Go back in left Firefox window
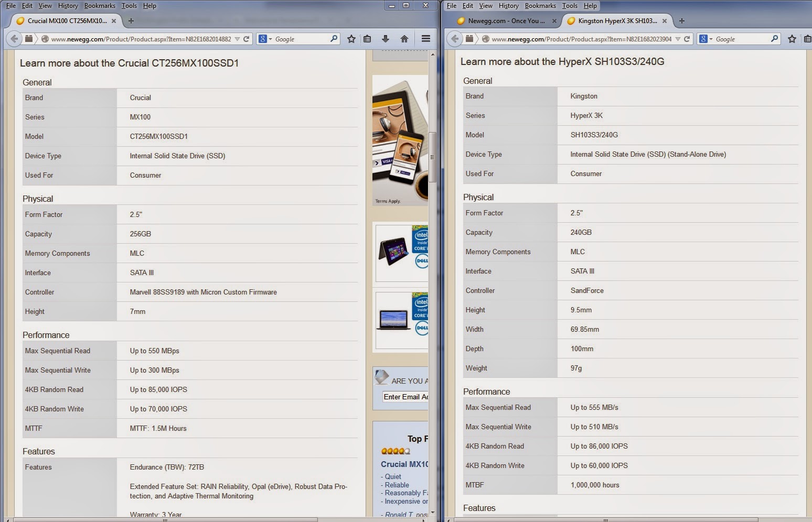Screen dimensions: 812x522 pos(14,39)
